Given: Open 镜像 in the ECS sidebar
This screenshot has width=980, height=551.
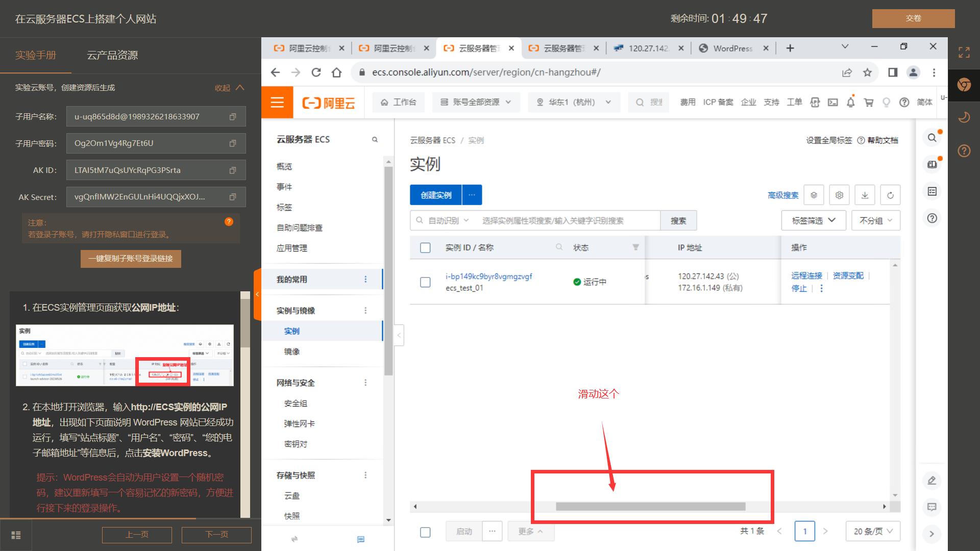Looking at the screenshot, I should pyautogui.click(x=292, y=352).
